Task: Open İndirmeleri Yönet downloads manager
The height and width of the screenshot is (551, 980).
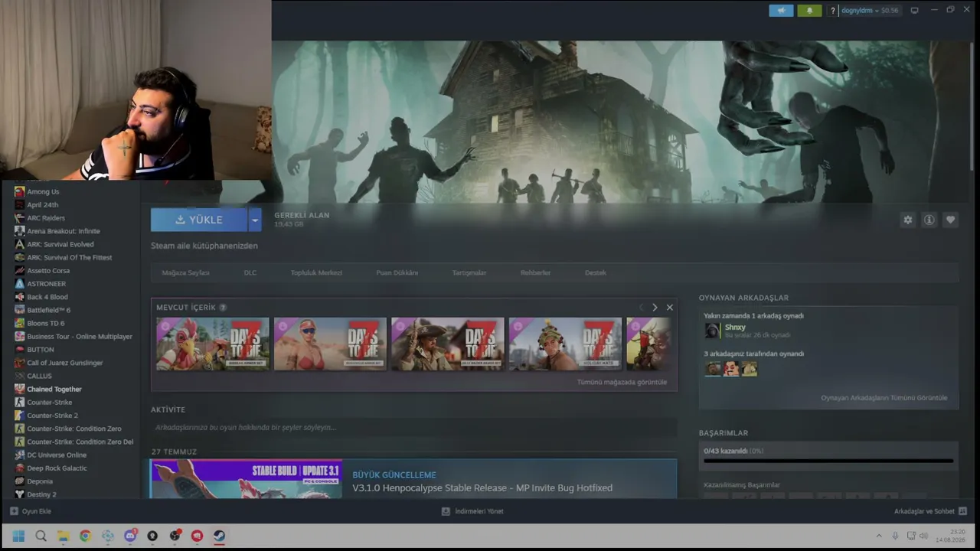Action: (x=472, y=511)
